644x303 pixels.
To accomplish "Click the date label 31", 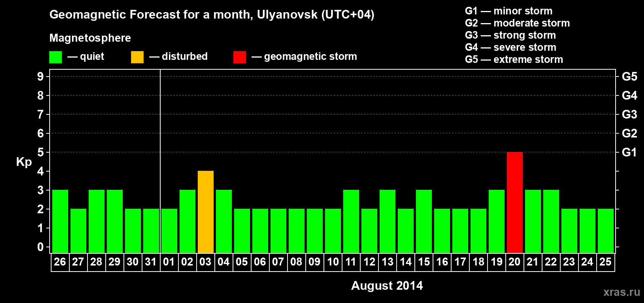I will [151, 262].
